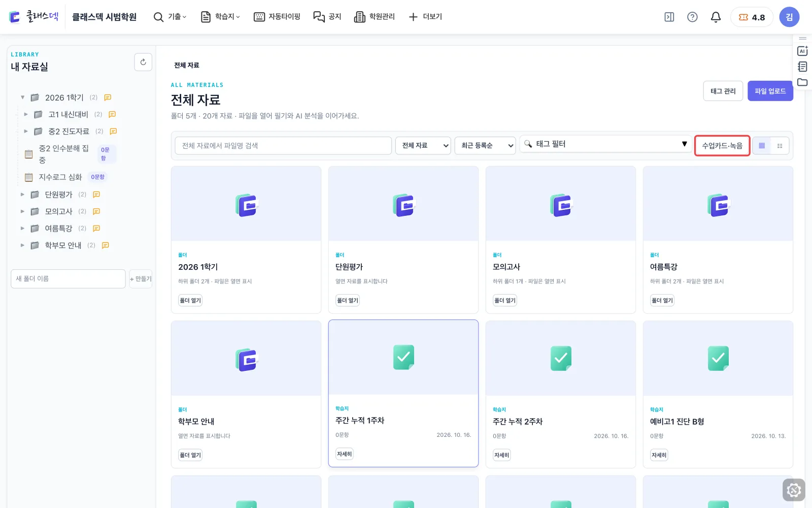Open the folder icon on right rail
Screen dimensions: 812x508
tap(802, 82)
